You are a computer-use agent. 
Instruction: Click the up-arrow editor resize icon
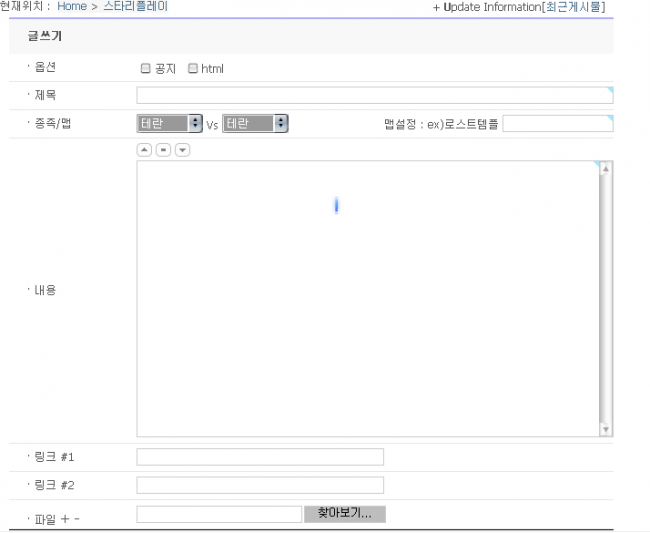(x=144, y=150)
